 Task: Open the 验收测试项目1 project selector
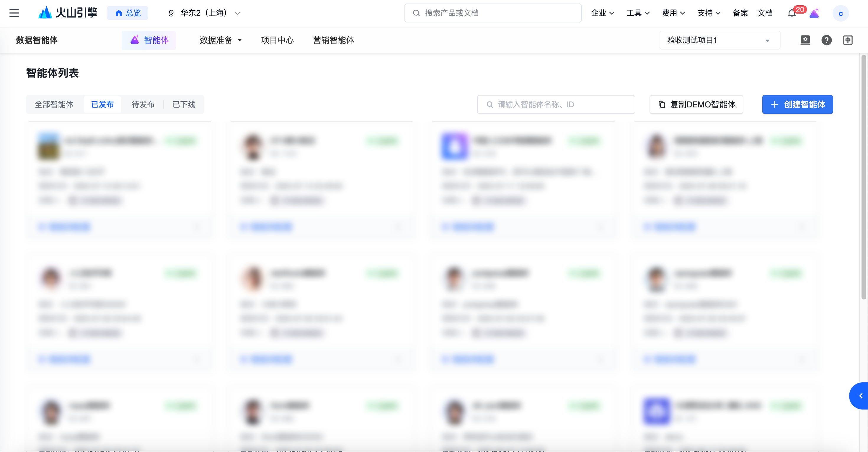[719, 40]
